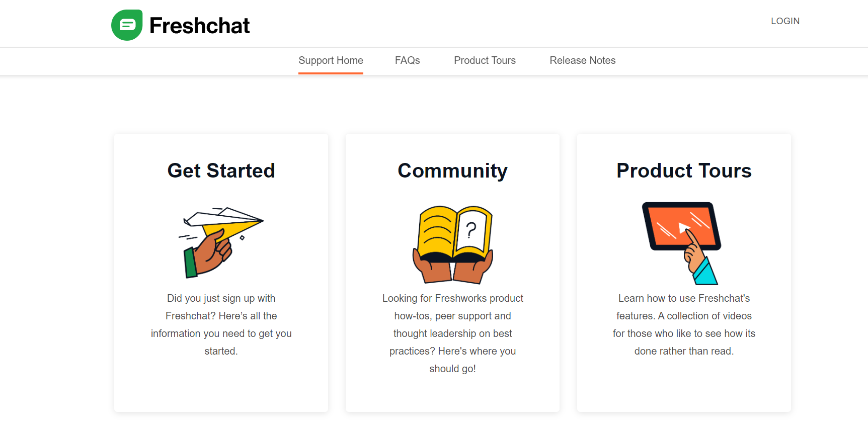This screenshot has height=431, width=868.
Task: Click the Product Tours card description
Action: pyautogui.click(x=684, y=324)
